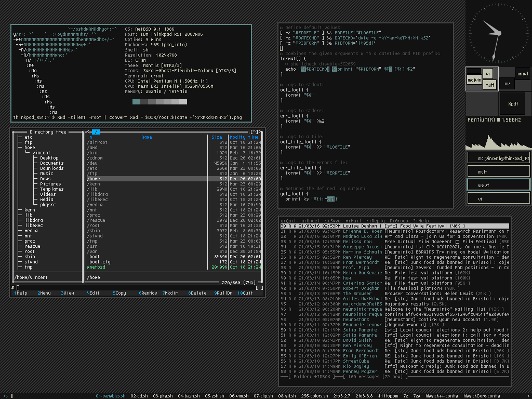Screen dimensions: 532x399
Task: Select the mc mini window in workspace map
Action: click(474, 80)
